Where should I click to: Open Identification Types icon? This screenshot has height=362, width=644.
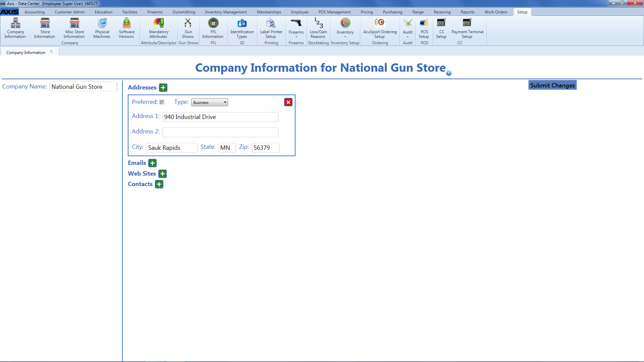(x=242, y=28)
